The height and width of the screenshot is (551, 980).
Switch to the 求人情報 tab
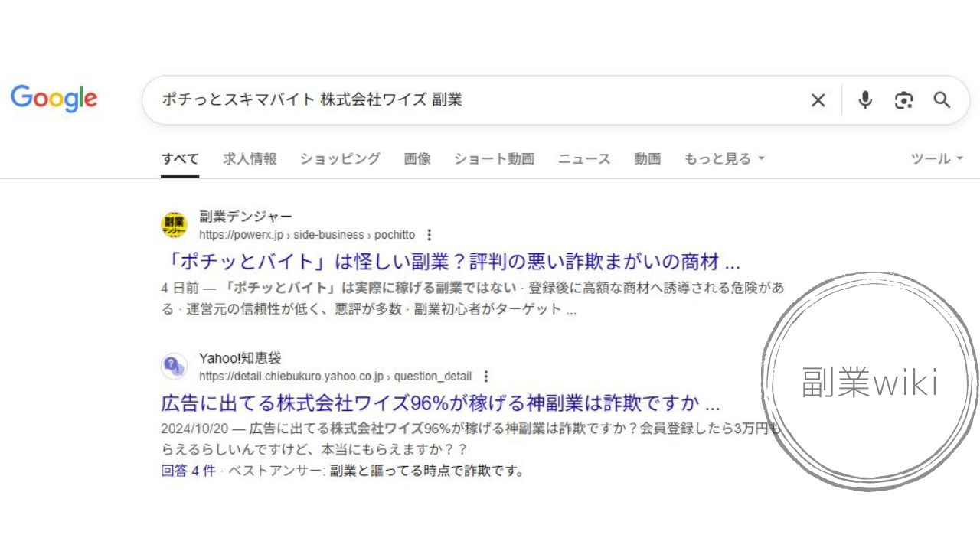click(x=250, y=159)
